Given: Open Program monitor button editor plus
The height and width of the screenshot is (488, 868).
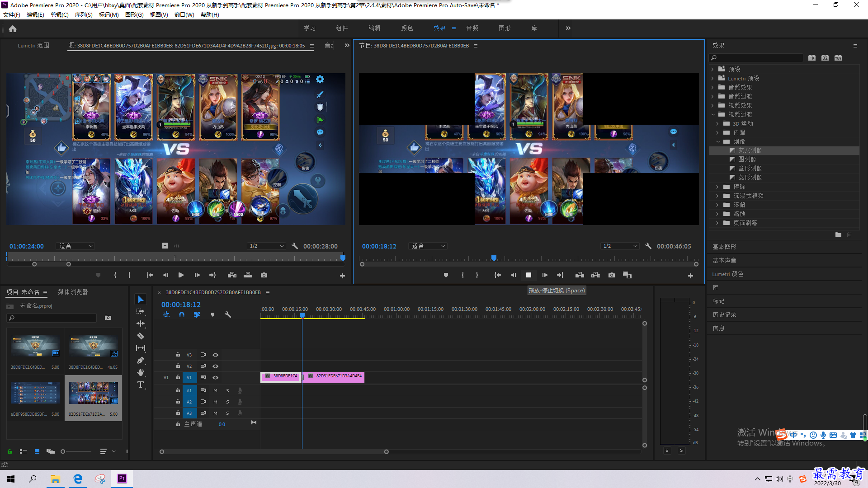Looking at the screenshot, I should point(690,276).
